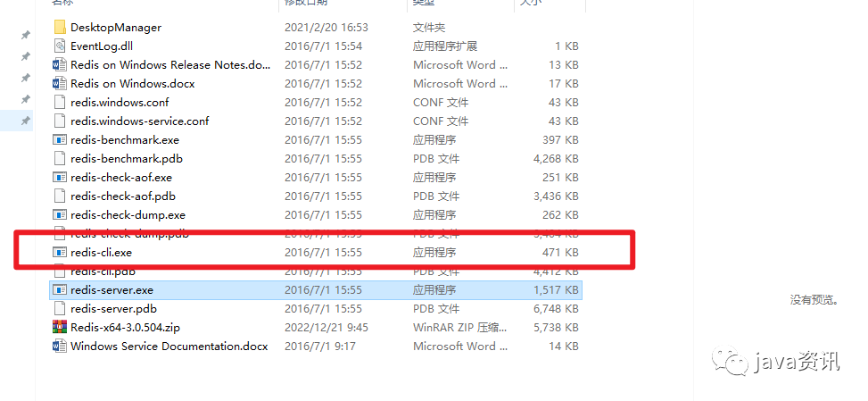The width and height of the screenshot is (868, 401).
Task: Click Word icon of Redis on Windows Release Notes
Action: [x=60, y=65]
